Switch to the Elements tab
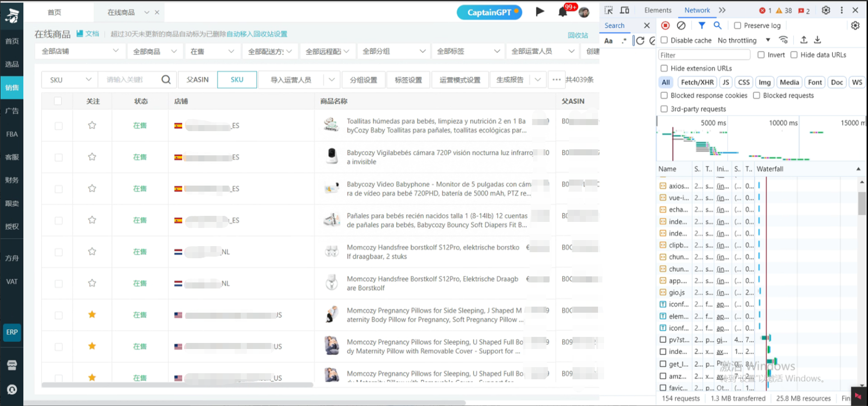This screenshot has height=406, width=868. [658, 10]
